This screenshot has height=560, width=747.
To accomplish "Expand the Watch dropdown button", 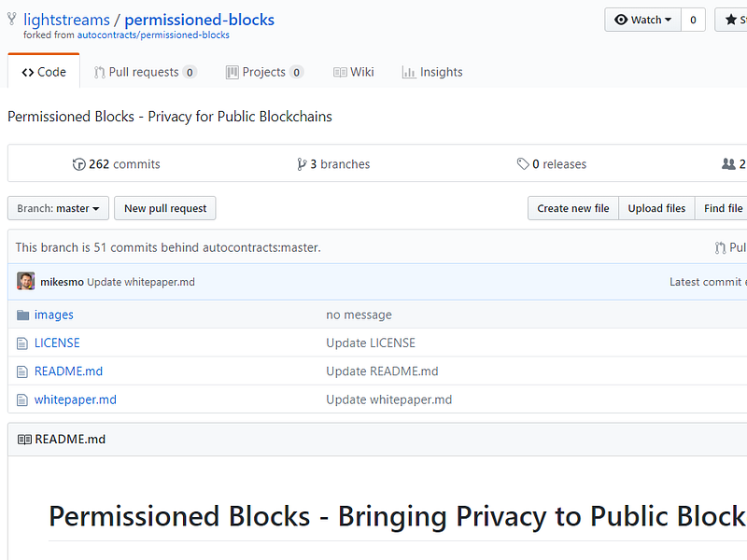I will tap(644, 20).
